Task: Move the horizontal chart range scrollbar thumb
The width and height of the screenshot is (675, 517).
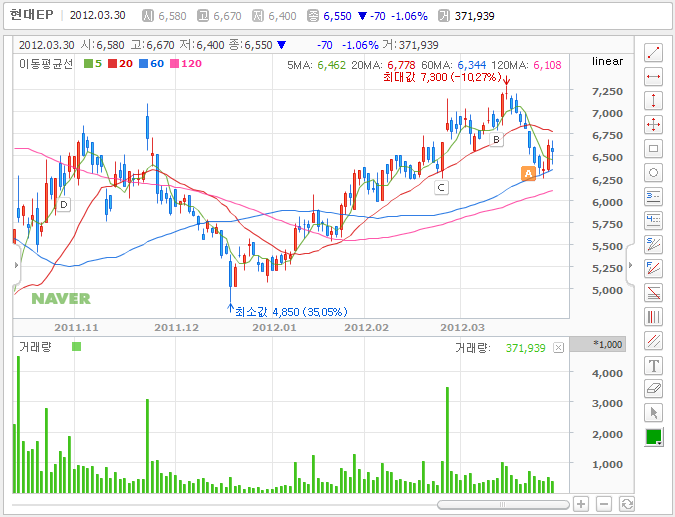Action: (x=503, y=504)
